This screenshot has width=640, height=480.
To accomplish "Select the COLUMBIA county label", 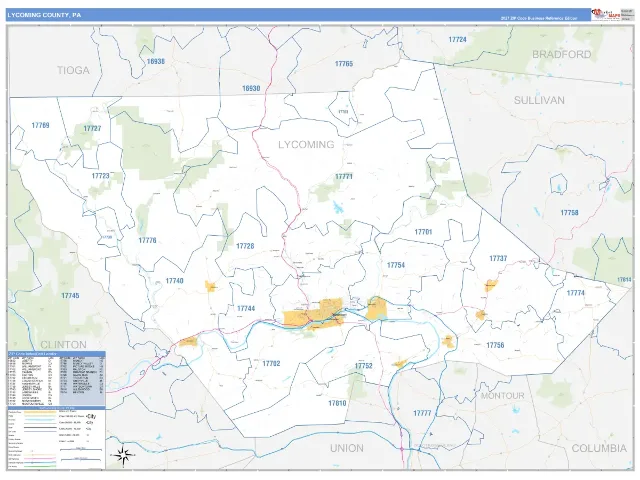I will click(x=599, y=448).
